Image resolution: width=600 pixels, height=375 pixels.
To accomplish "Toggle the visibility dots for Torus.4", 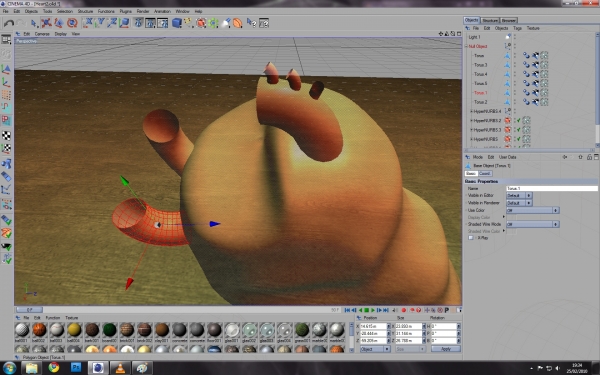I will tap(515, 74).
